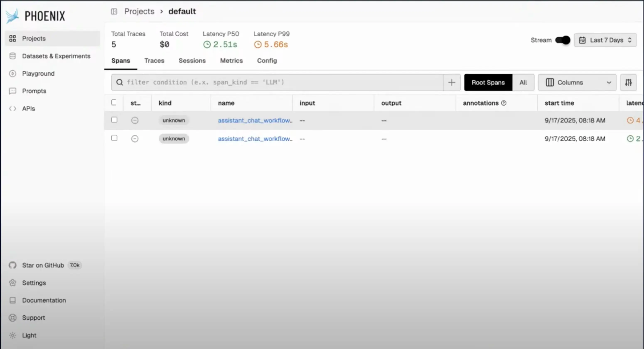Switch to the Metrics tab

231,61
